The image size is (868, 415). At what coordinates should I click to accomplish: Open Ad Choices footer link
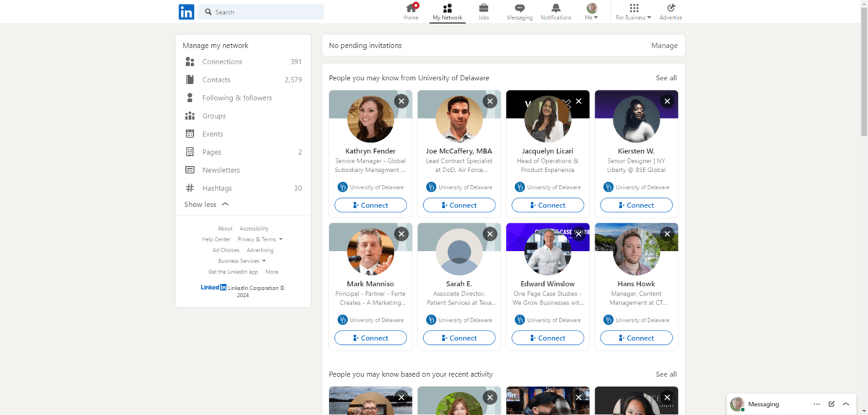226,250
